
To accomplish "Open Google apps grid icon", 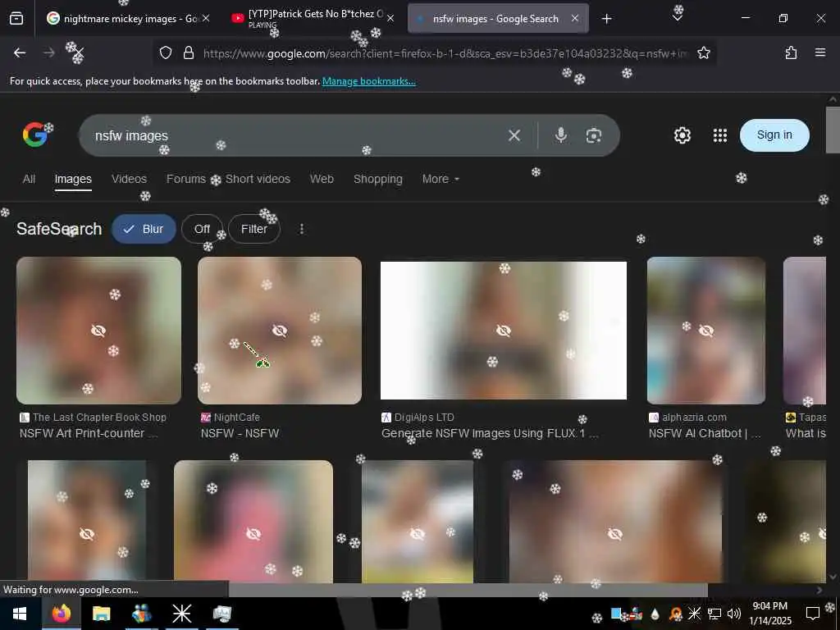I will pyautogui.click(x=720, y=135).
